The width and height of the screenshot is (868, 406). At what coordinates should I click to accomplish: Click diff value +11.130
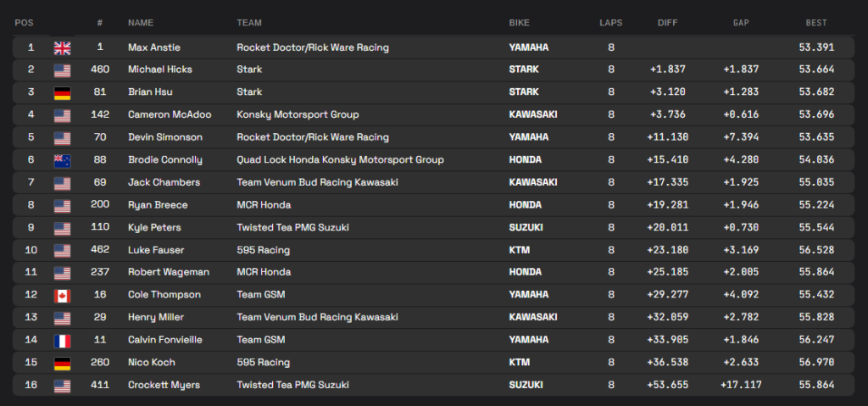pyautogui.click(x=668, y=137)
